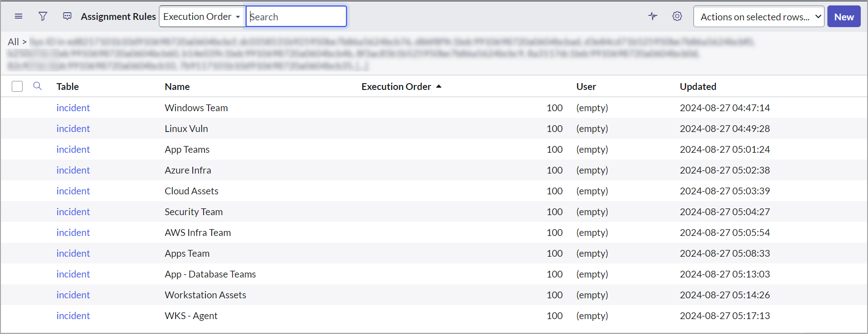The width and height of the screenshot is (868, 334).
Task: Open incident link for Security Team row
Action: coord(73,212)
